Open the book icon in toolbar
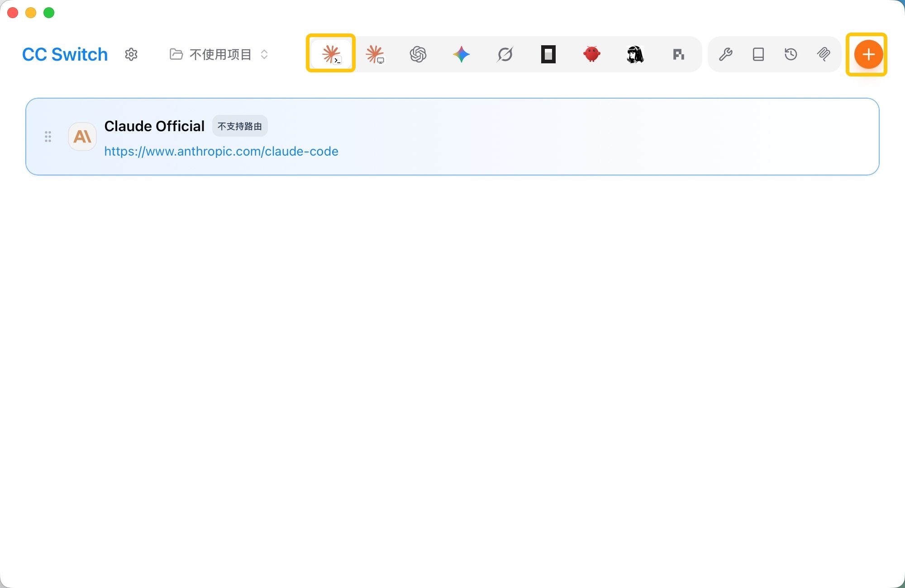 (x=758, y=54)
